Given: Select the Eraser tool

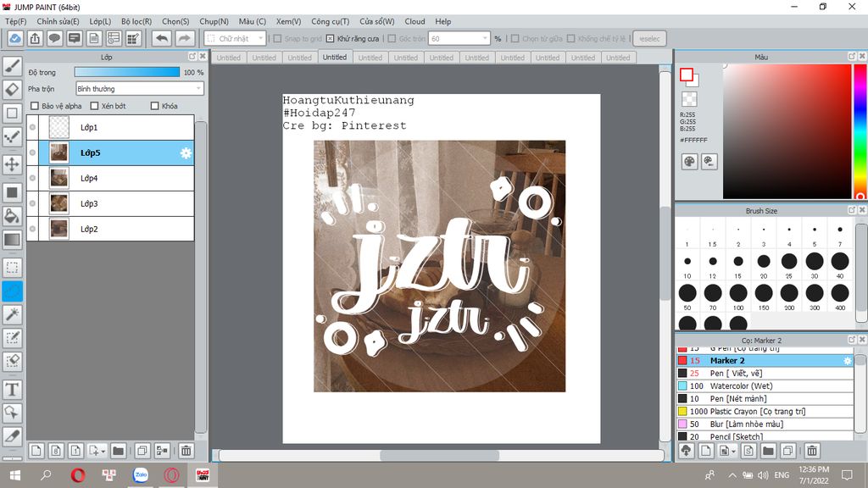Looking at the screenshot, I should click(x=12, y=90).
